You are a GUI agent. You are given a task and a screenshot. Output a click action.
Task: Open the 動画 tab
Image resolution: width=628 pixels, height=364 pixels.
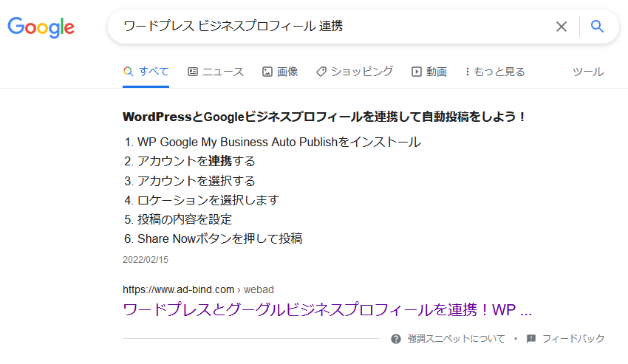tap(429, 72)
